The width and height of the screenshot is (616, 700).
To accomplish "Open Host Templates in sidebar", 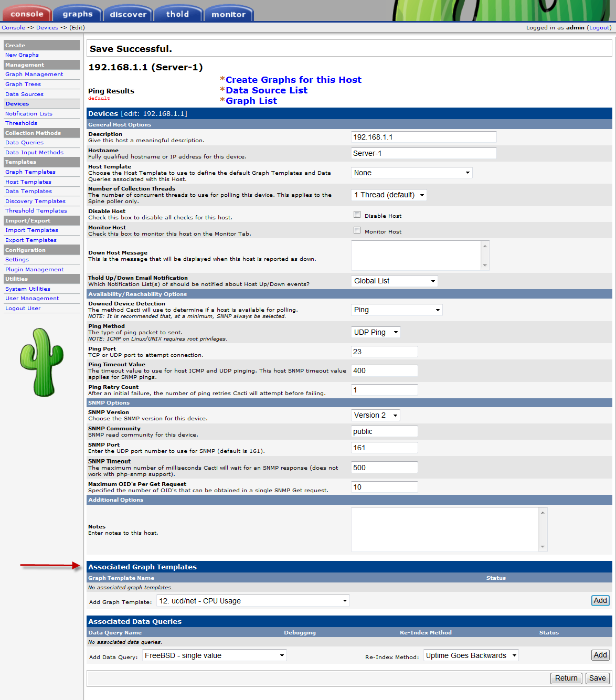I will click(x=28, y=182).
